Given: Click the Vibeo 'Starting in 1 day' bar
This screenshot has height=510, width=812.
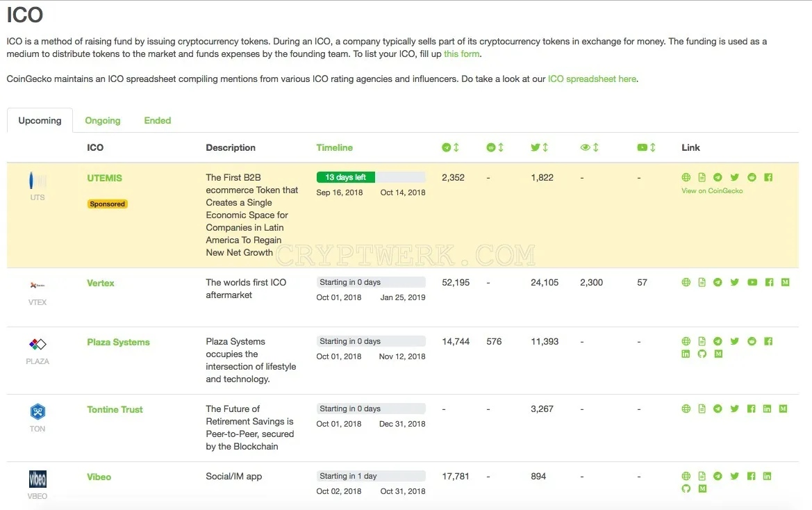Looking at the screenshot, I should pyautogui.click(x=371, y=476).
